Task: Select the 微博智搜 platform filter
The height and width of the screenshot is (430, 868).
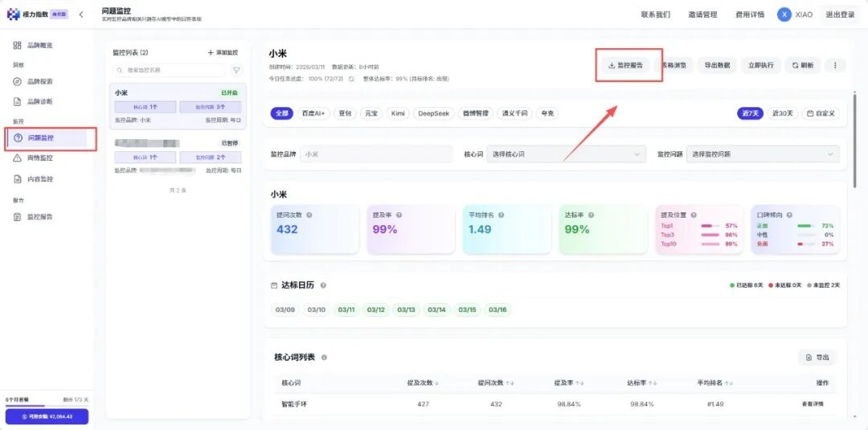Action: 476,113
